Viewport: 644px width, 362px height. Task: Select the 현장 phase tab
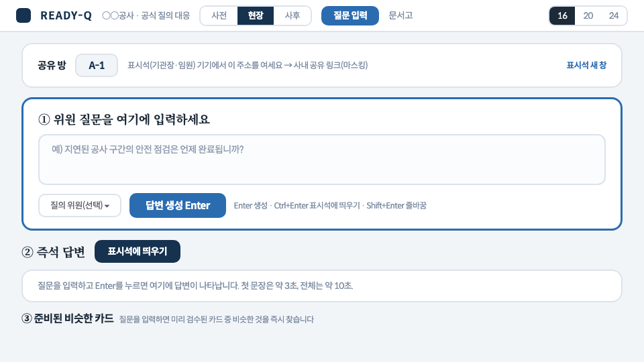click(x=256, y=15)
